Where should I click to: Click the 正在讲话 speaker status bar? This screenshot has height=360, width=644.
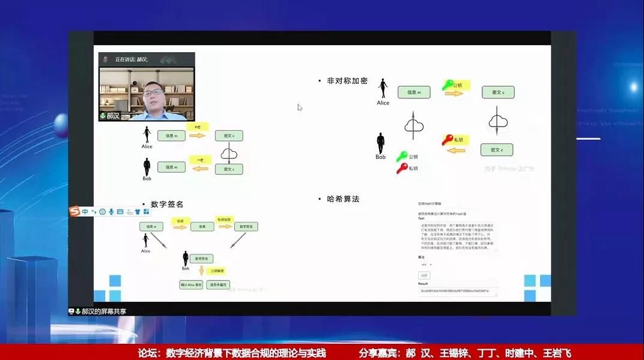click(147, 59)
